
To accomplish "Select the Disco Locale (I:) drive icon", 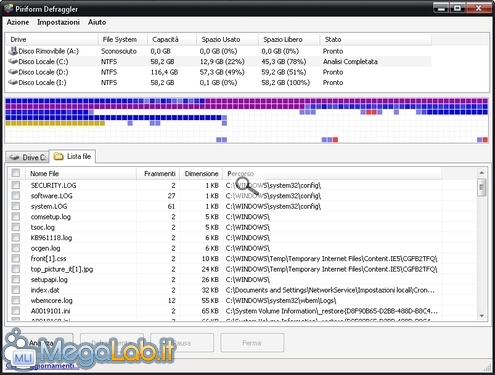I will tap(13, 82).
